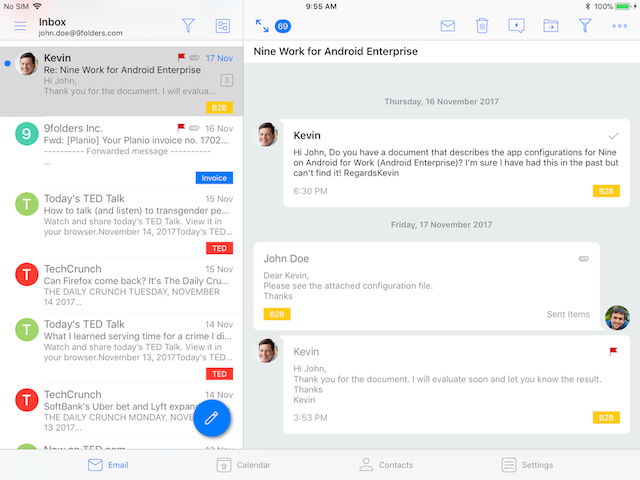Open the inbox filter funnel icon
Screen dimensions: 640x480
(188, 26)
